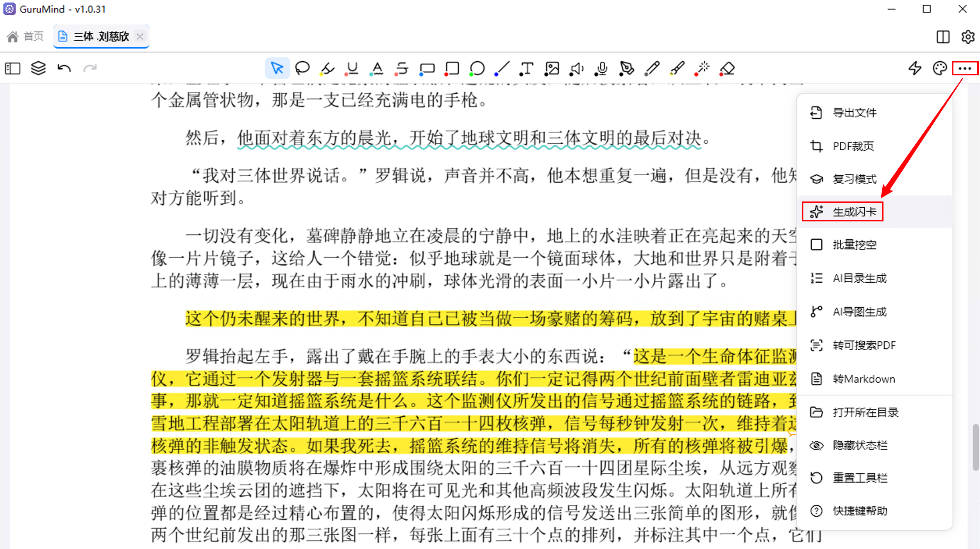
Task: Pick the ellipse shape tool
Action: pyautogui.click(x=477, y=68)
